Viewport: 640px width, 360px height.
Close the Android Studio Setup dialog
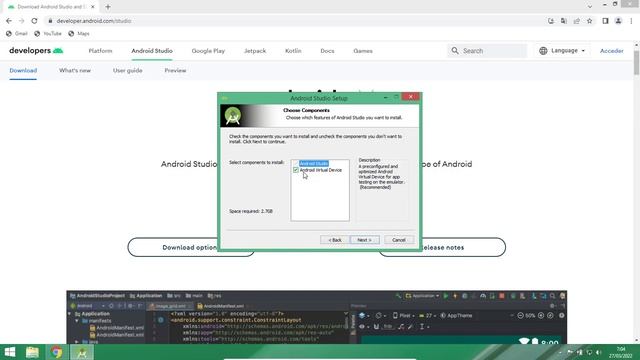(x=410, y=97)
